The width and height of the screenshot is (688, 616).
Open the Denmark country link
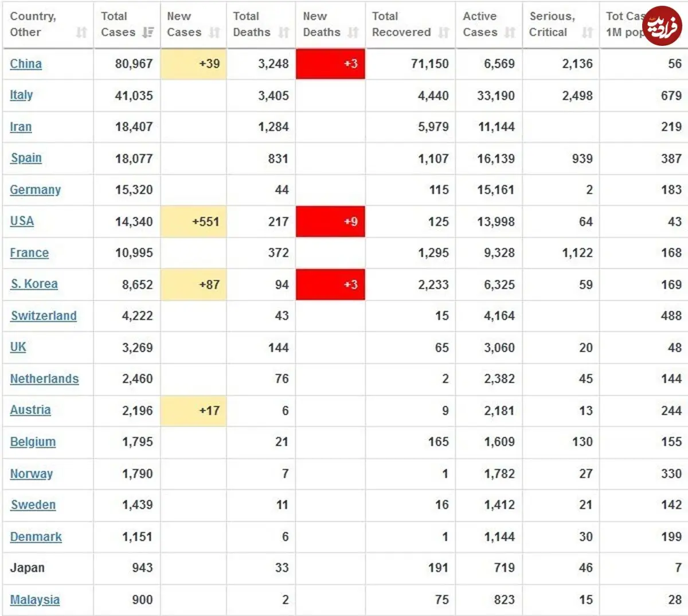pos(36,537)
